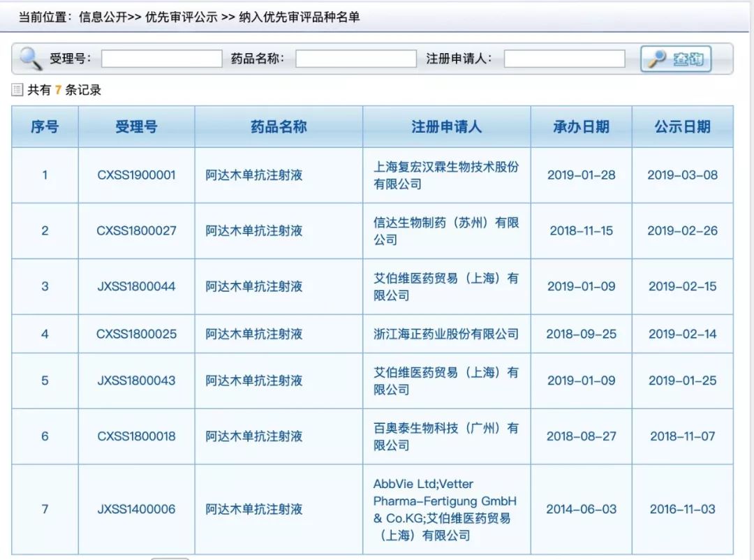The height and width of the screenshot is (560, 754).
Task: Click the 序号 column header
Action: 45,126
